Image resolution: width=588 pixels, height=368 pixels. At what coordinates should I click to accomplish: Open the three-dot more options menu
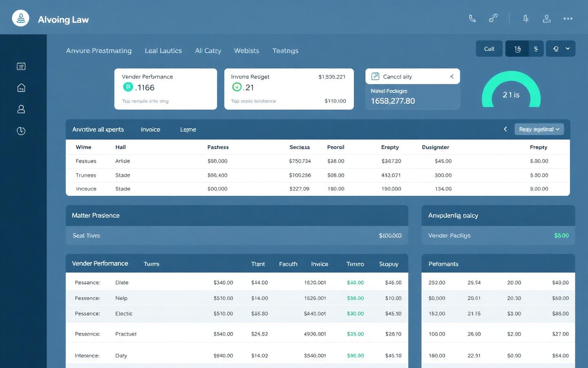tap(568, 18)
